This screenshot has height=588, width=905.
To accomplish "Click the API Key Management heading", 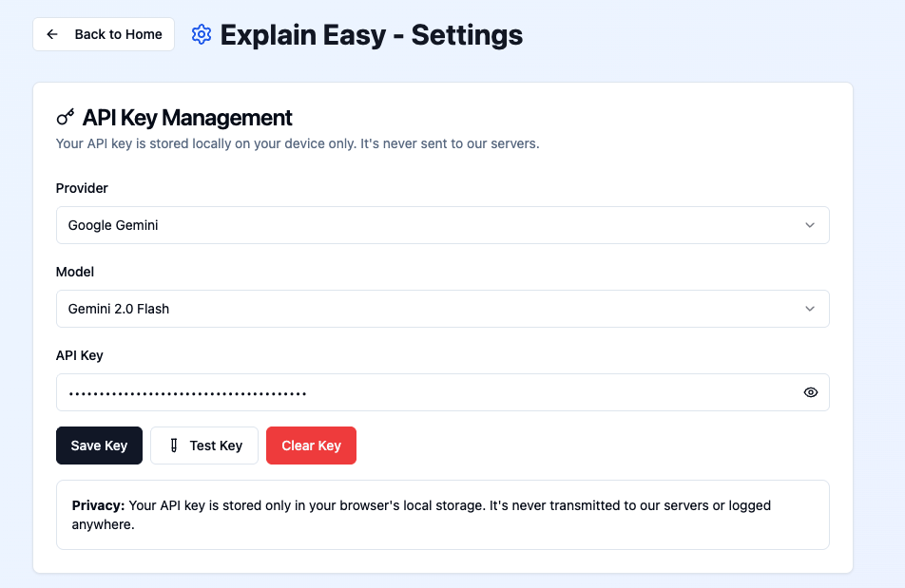I will coord(186,117).
